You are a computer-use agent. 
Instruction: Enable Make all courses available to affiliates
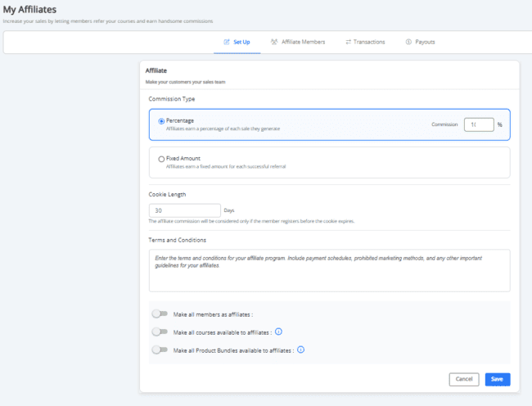tap(160, 332)
